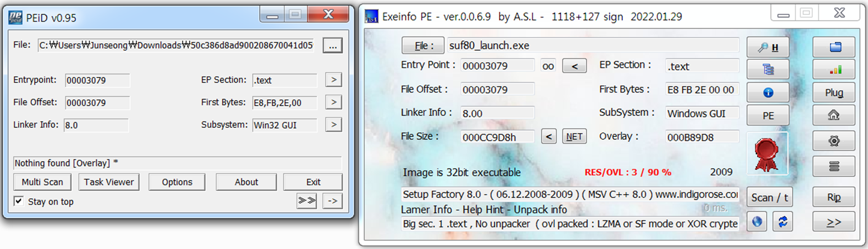Screen dimensions: 868x249
Task: Click the File button in Exeinfo PE
Action: point(423,45)
